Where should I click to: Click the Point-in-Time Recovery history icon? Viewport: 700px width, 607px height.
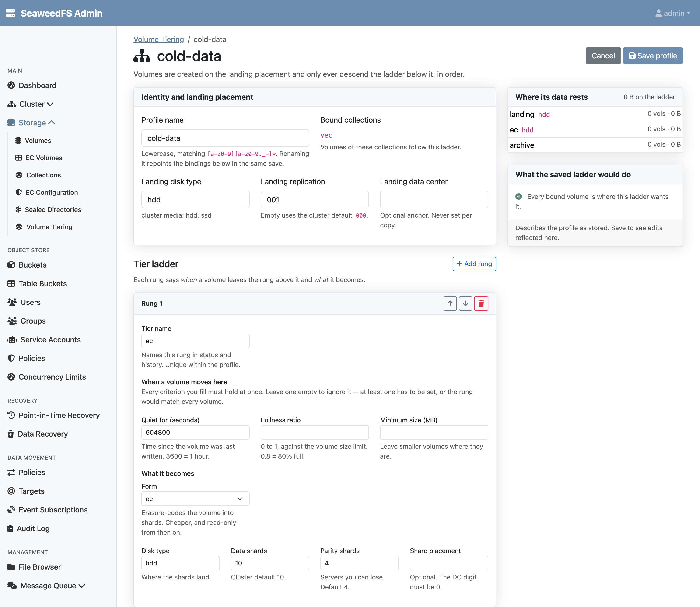[x=11, y=415]
